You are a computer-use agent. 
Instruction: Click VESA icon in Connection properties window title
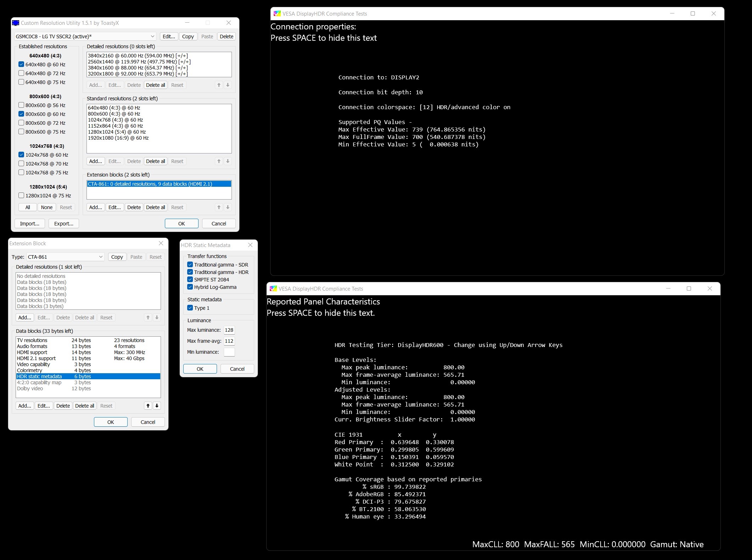point(277,14)
